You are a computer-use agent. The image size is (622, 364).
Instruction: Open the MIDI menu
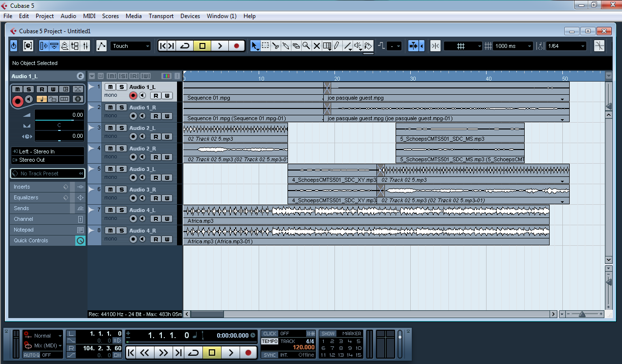89,16
